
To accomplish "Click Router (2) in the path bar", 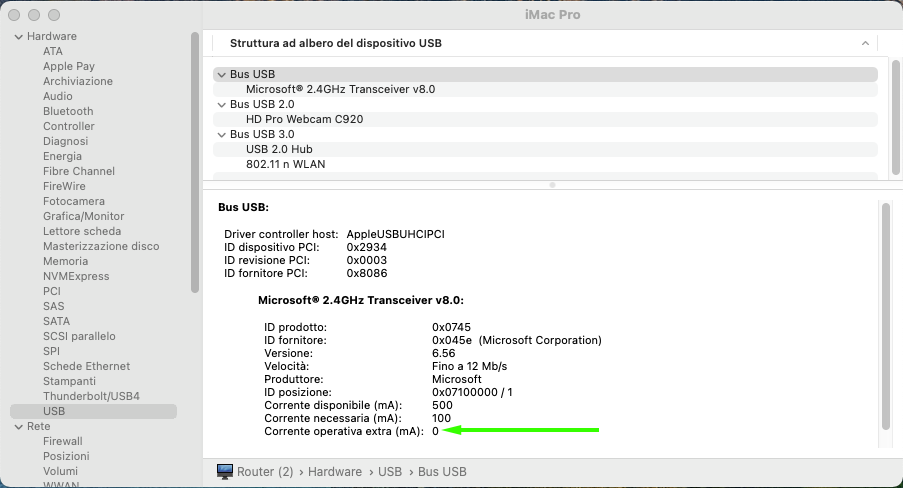I will [265, 471].
